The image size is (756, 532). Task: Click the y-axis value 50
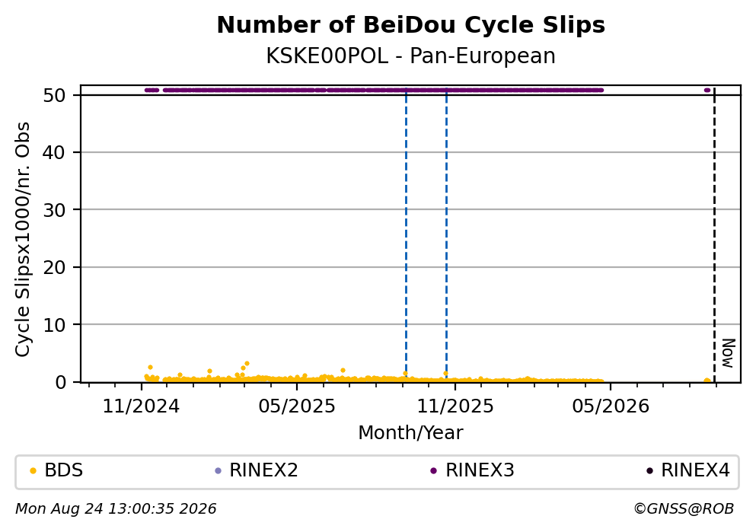point(54,95)
